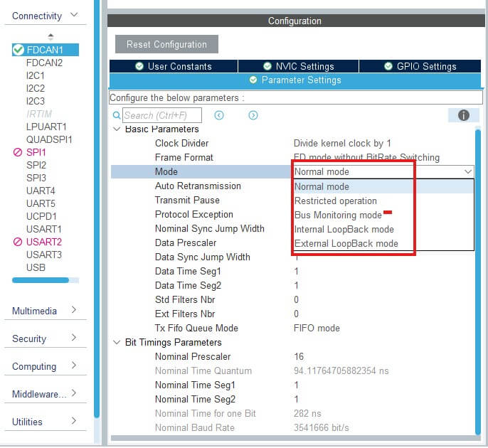
Task: Collapse the Basic Parameters section
Action: click(117, 129)
